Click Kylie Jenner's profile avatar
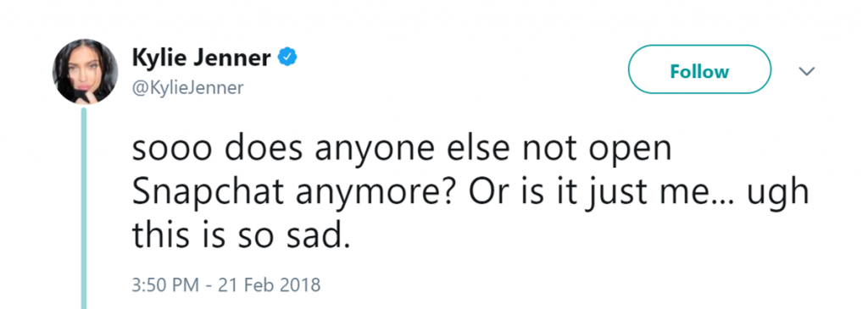The height and width of the screenshot is (309, 868). click(x=85, y=71)
